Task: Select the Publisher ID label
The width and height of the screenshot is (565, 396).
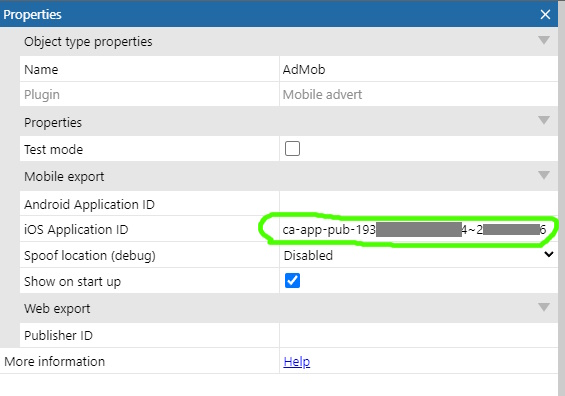Action: (x=58, y=335)
